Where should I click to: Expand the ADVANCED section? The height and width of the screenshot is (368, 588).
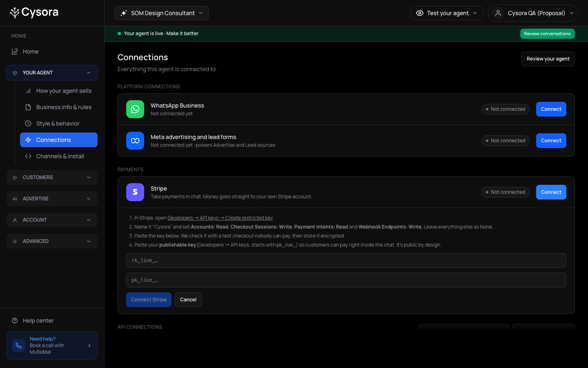coord(52,241)
